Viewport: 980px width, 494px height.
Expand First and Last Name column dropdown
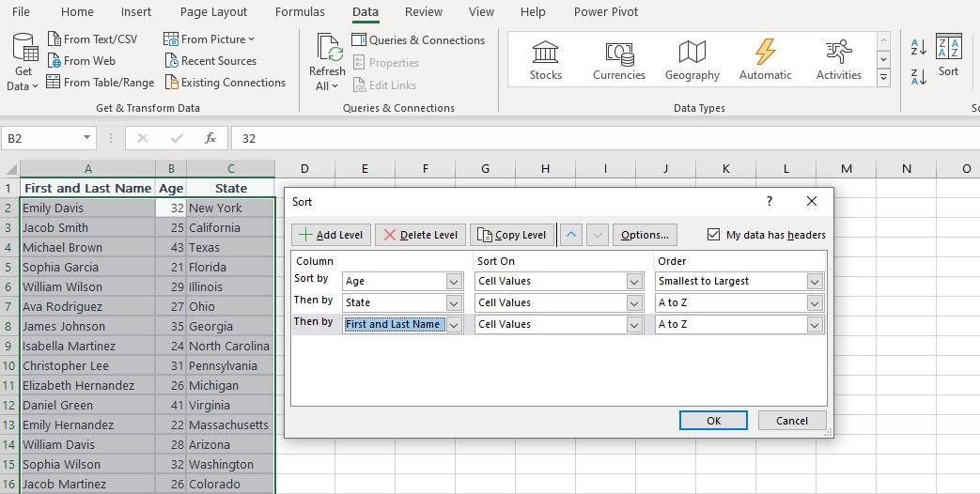coord(455,325)
